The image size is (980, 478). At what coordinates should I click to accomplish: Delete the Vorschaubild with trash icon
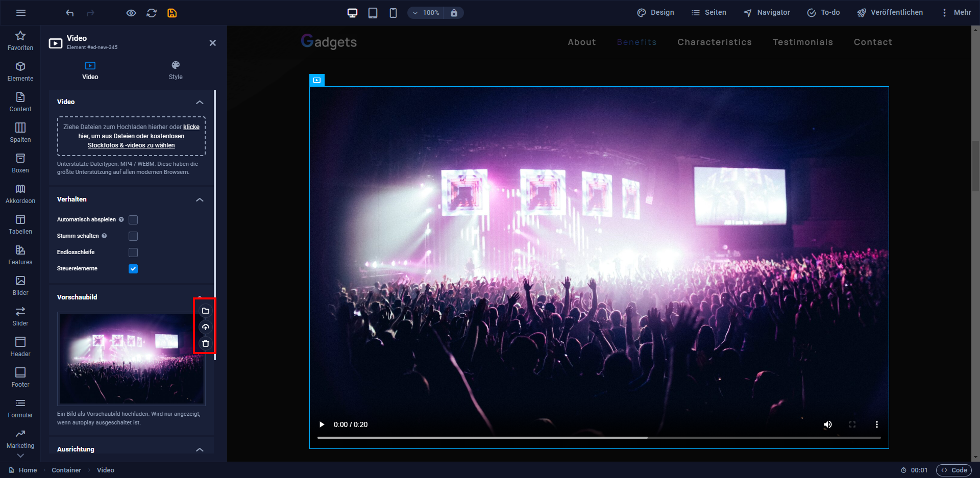click(206, 343)
